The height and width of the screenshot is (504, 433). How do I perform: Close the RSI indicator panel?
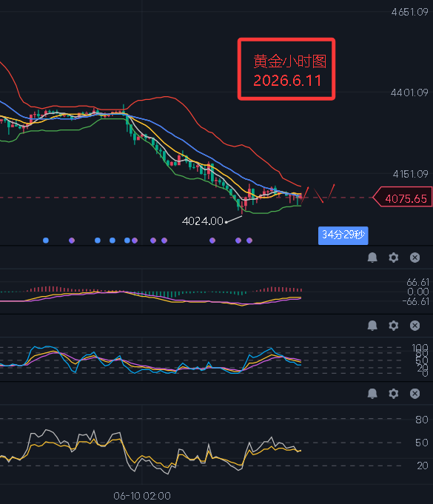(414, 394)
